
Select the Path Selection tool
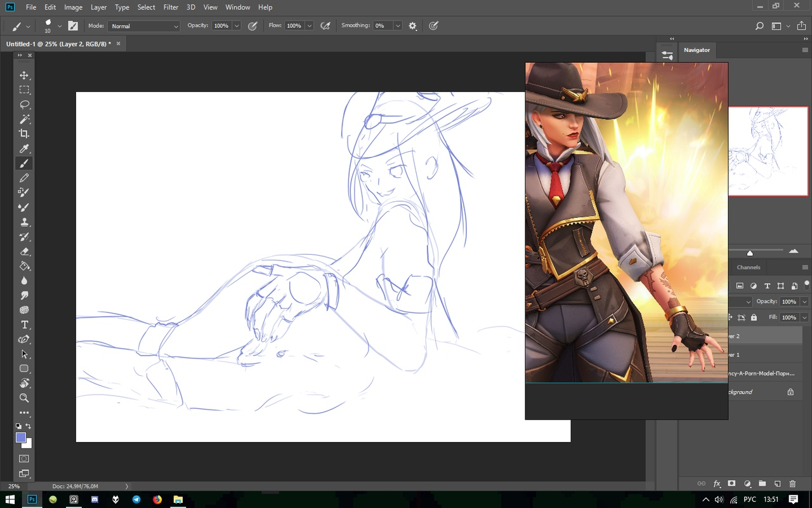click(x=24, y=354)
